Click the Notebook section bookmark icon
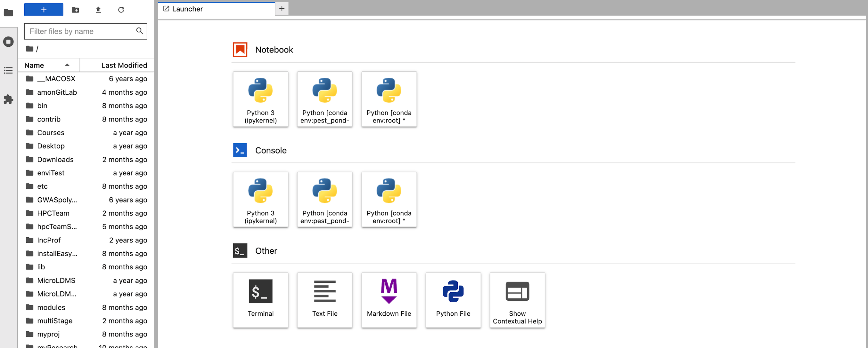The image size is (868, 348). tap(240, 50)
